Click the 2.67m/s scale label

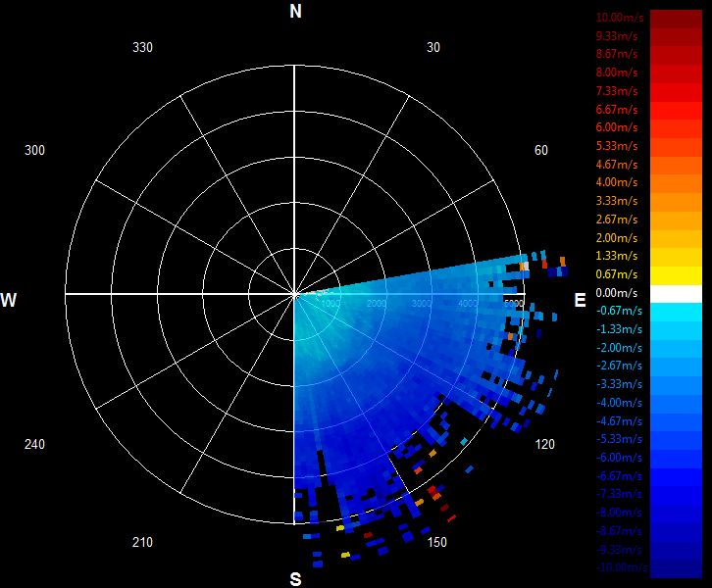coord(617,220)
